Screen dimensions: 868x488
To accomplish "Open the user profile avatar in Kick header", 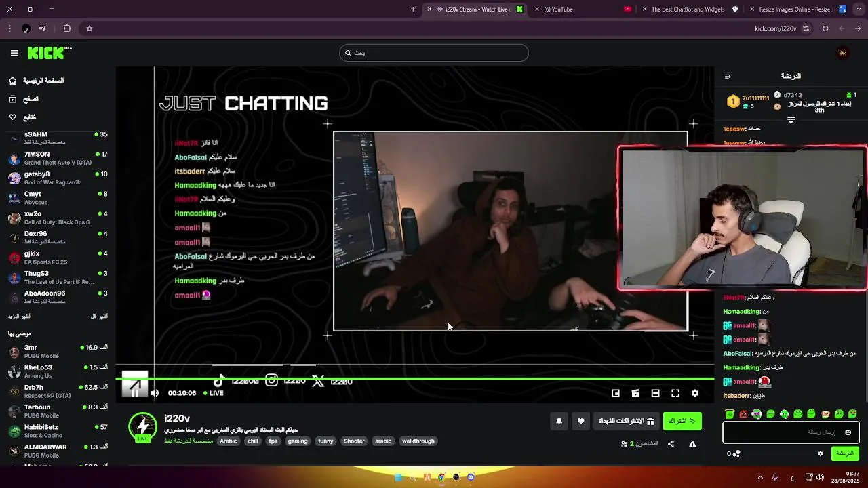I will pyautogui.click(x=843, y=53).
